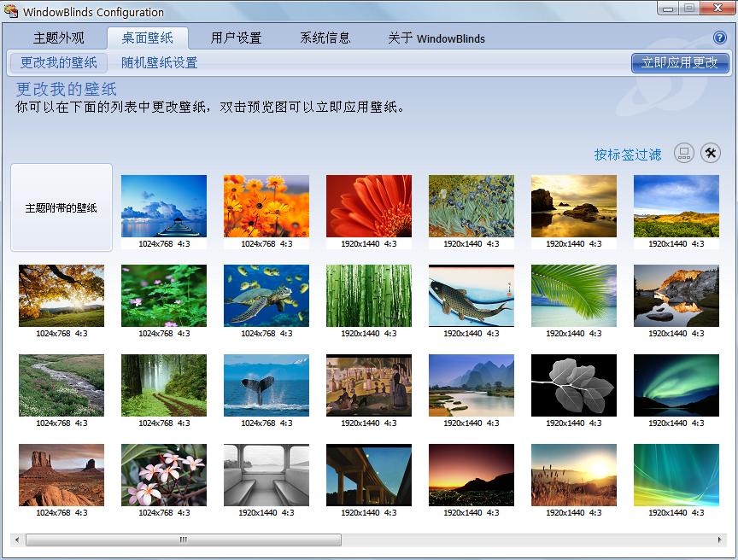
Task: Pick the red gerbera flower wallpaper
Action: pyautogui.click(x=369, y=206)
